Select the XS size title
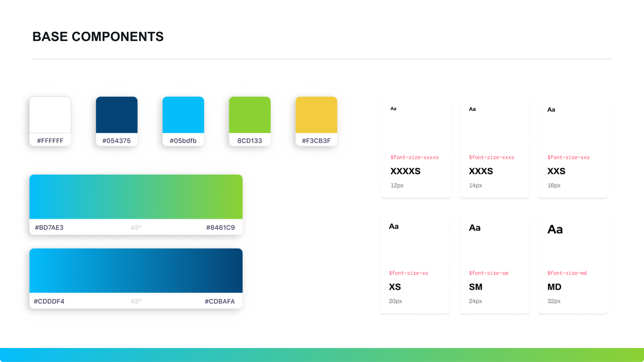Image resolution: width=644 pixels, height=362 pixels. click(395, 287)
